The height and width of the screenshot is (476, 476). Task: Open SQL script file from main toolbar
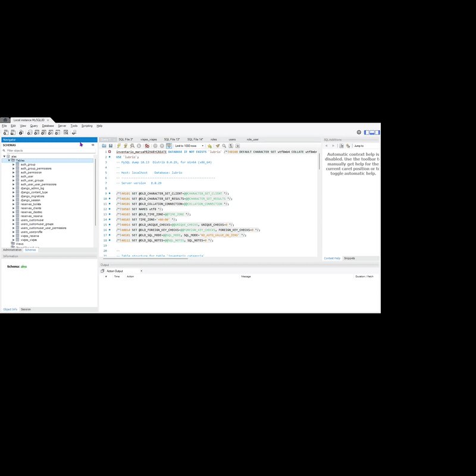point(13,132)
